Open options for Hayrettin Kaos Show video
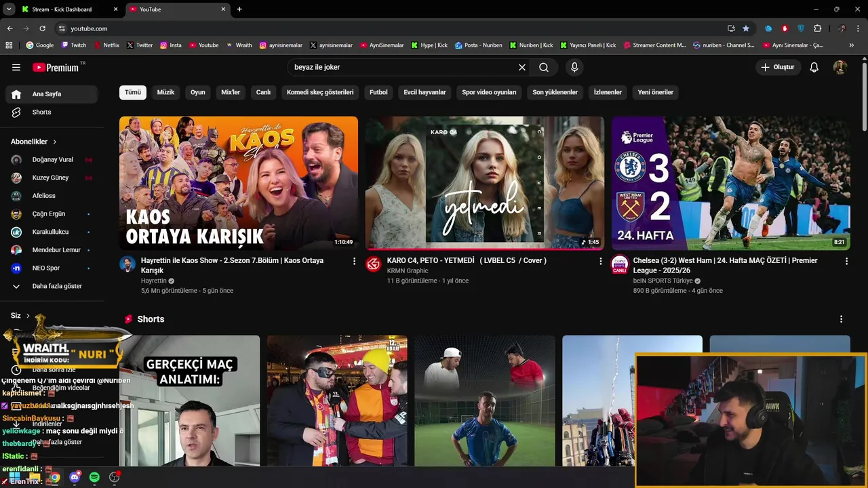The image size is (868, 488). click(x=354, y=261)
